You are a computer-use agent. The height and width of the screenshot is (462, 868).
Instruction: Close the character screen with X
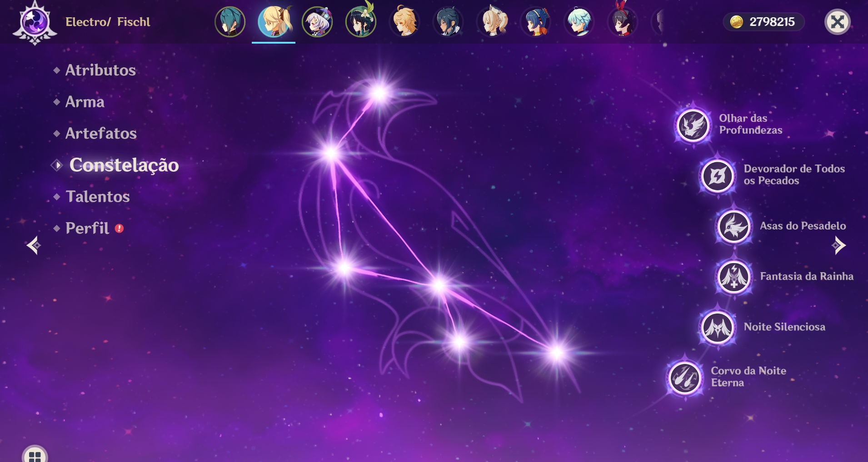point(837,22)
